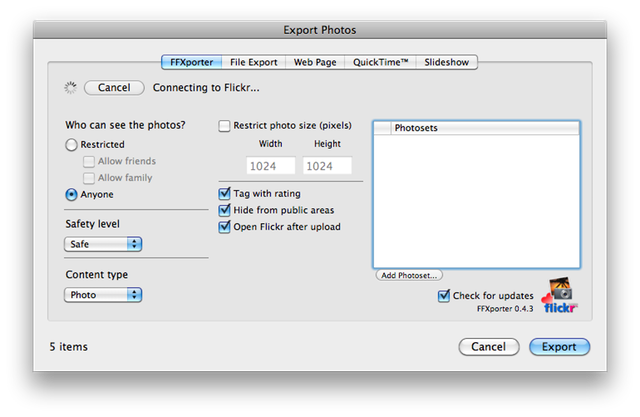640x417 pixels.
Task: Click the Connecting to Flickr progress spinner
Action: 71,88
